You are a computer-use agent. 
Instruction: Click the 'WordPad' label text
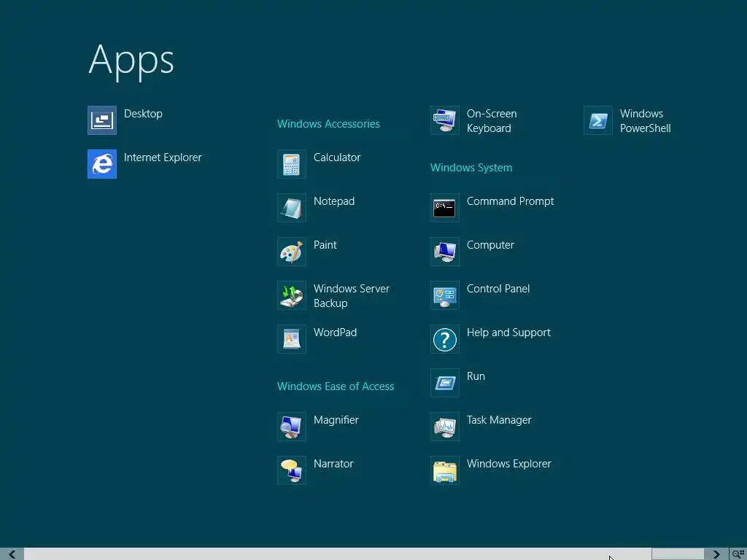tap(335, 332)
